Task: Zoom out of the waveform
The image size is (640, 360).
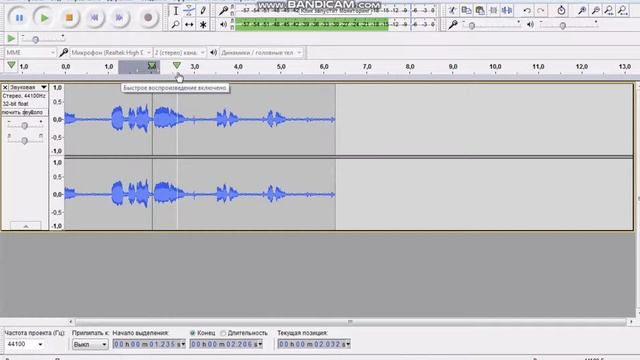Action: tap(596, 11)
